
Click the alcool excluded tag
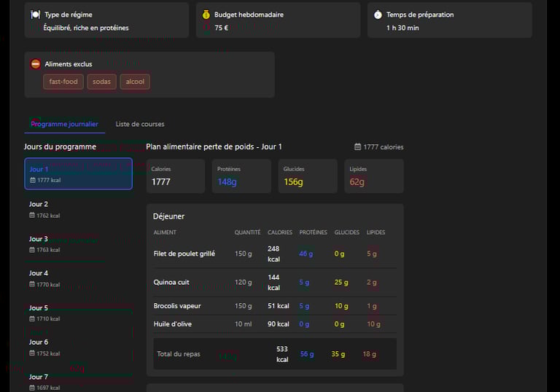tap(135, 82)
